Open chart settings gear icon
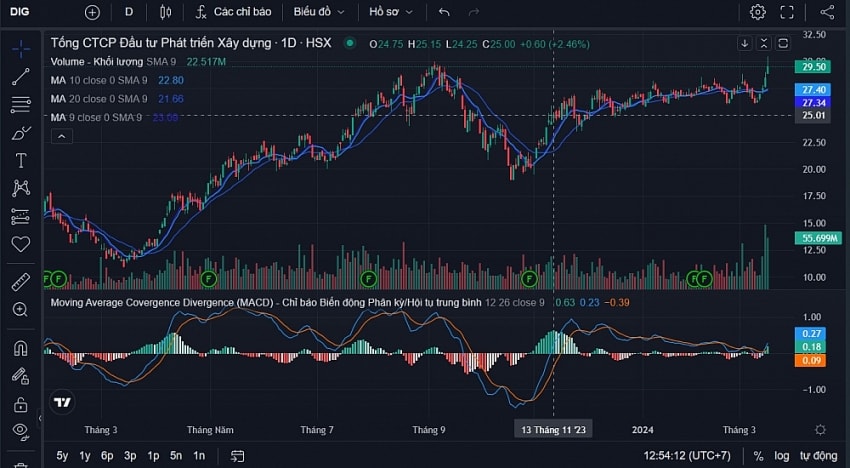The image size is (850, 468). pos(758,12)
